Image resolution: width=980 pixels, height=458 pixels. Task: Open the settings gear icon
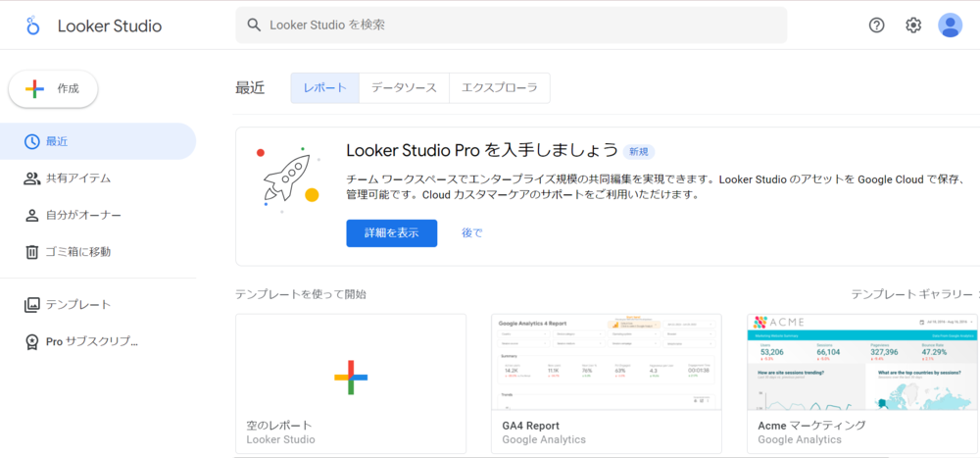point(913,25)
